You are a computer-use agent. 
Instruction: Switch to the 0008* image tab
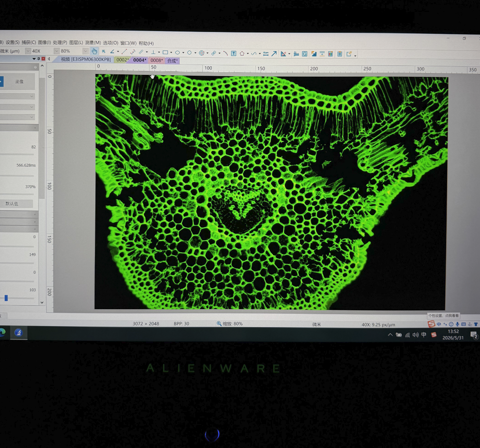(157, 61)
